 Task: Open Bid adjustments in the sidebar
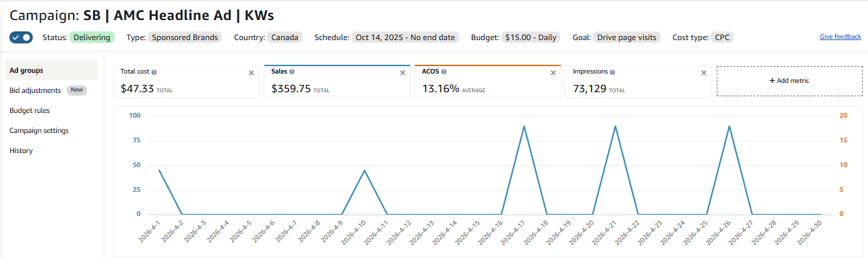(35, 90)
